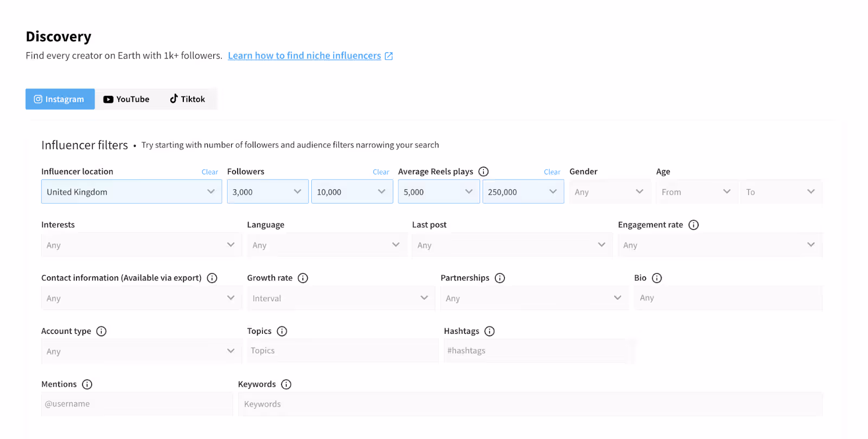
Task: Click the Growth rate info icon
Action: point(303,277)
